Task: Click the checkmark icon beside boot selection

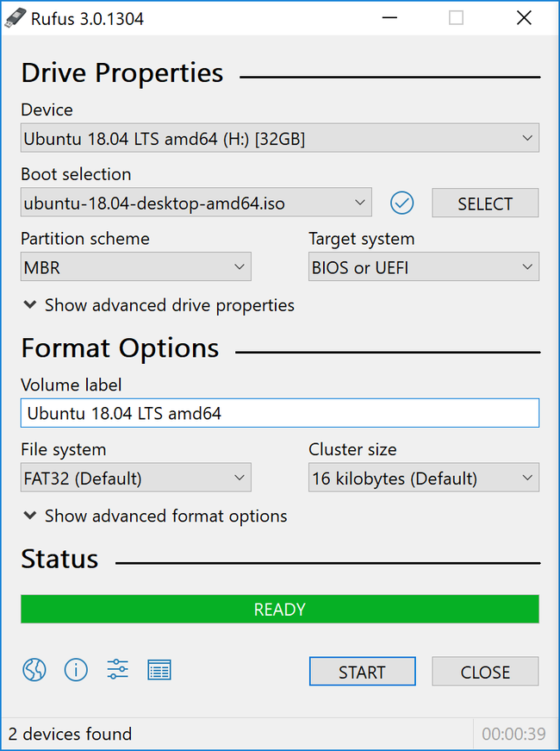Action: pos(401,203)
